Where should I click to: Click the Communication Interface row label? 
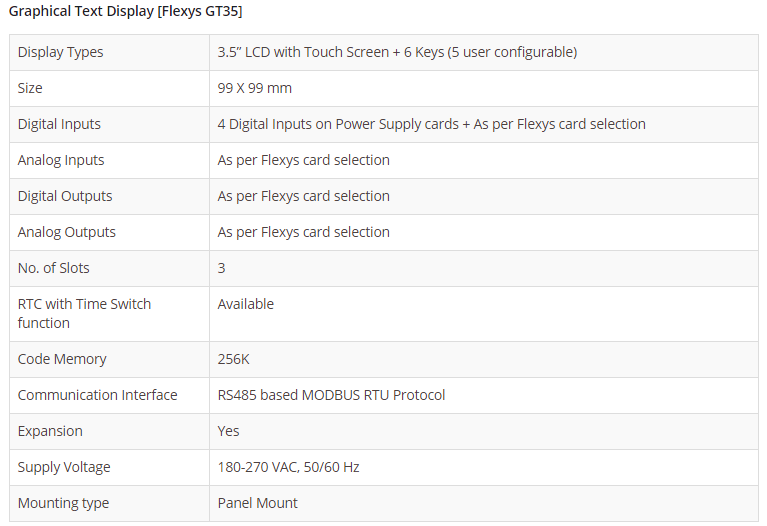(x=97, y=395)
